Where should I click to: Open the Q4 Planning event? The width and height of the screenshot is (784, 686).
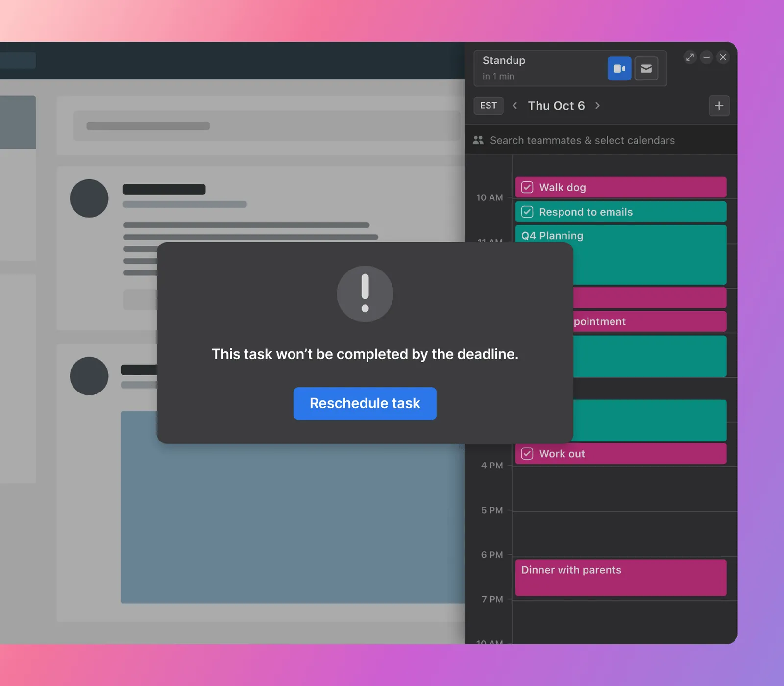(x=647, y=255)
